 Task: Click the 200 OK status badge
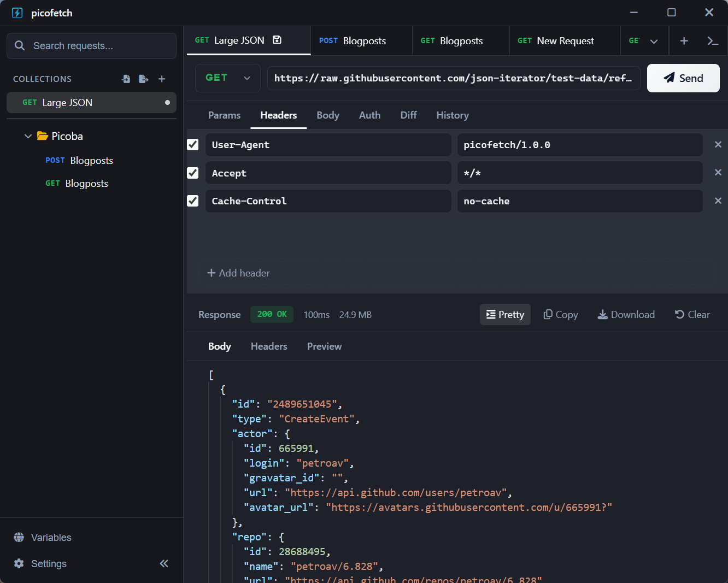[x=272, y=314]
